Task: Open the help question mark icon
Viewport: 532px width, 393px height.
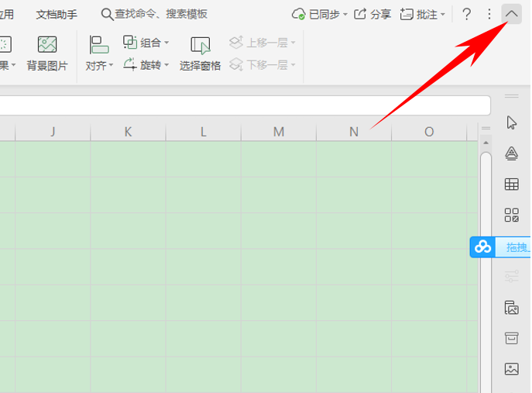Action: [x=466, y=14]
